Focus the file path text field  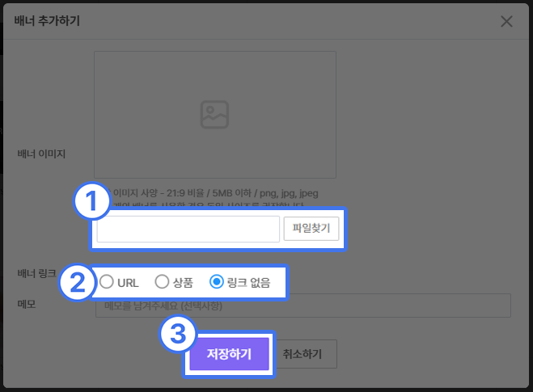(188, 229)
